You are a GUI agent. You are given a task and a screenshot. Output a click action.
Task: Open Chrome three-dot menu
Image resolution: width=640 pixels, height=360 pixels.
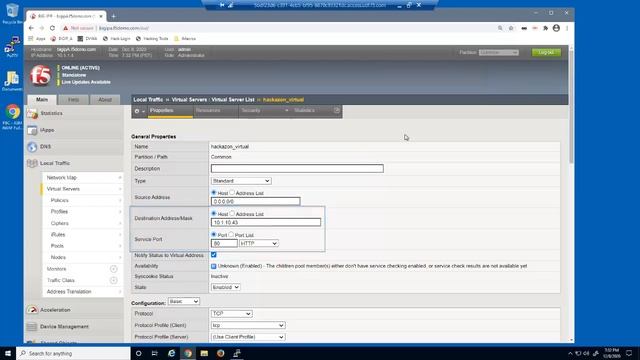pos(567,28)
